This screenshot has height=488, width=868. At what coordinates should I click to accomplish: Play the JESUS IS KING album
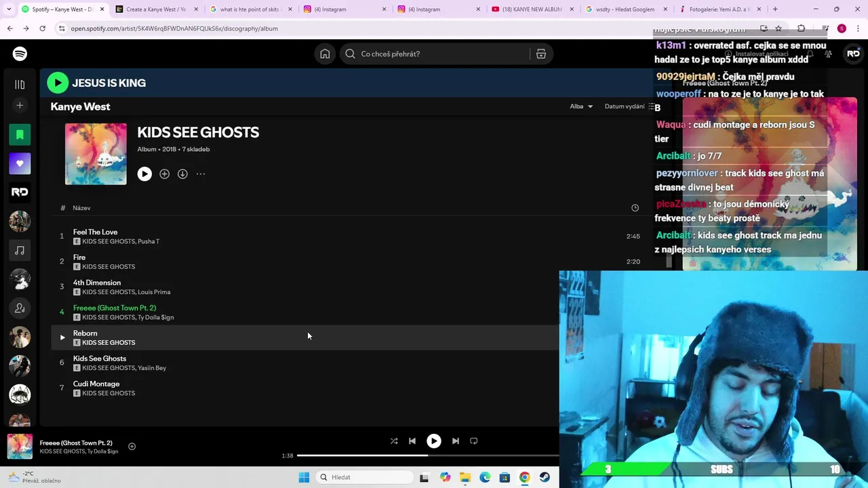tap(58, 83)
